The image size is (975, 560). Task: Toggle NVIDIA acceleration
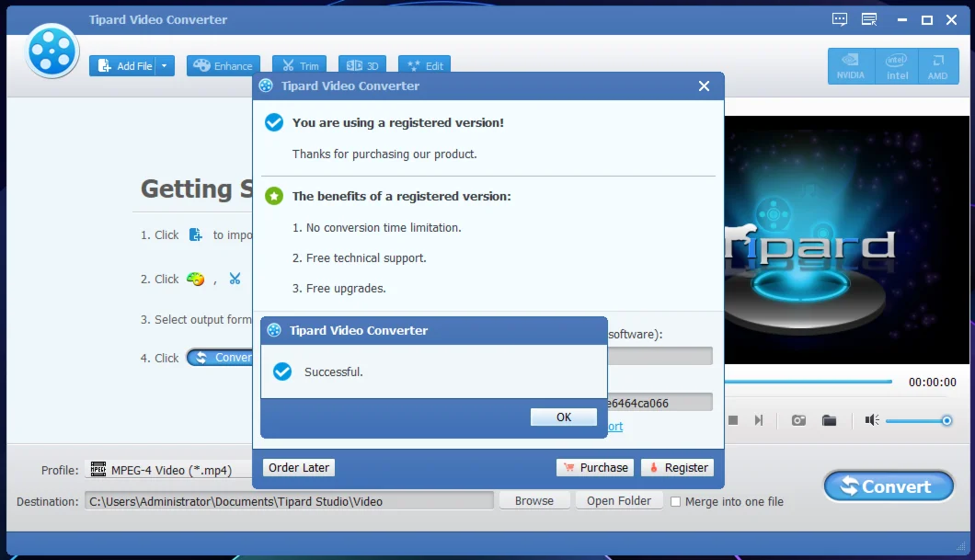coord(850,66)
